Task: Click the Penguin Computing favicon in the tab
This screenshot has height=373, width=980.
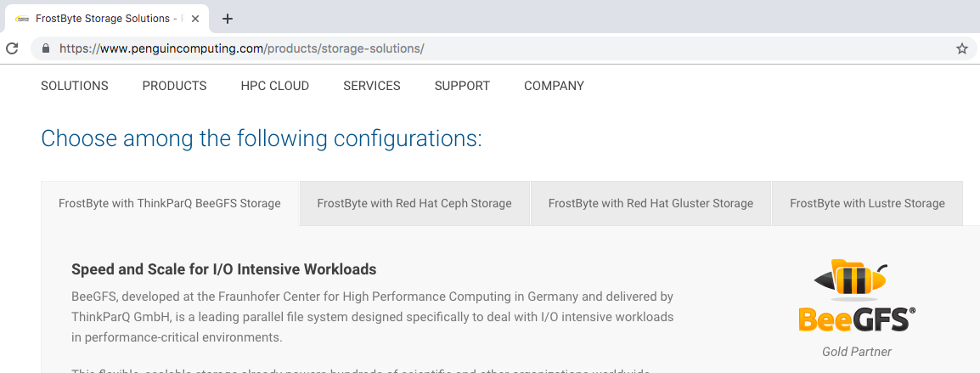Action: pyautogui.click(x=22, y=19)
